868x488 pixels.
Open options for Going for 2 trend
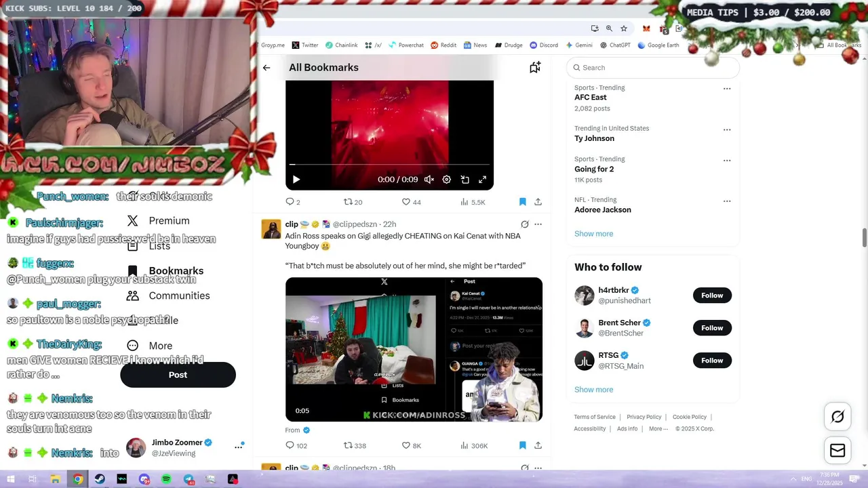tap(727, 161)
